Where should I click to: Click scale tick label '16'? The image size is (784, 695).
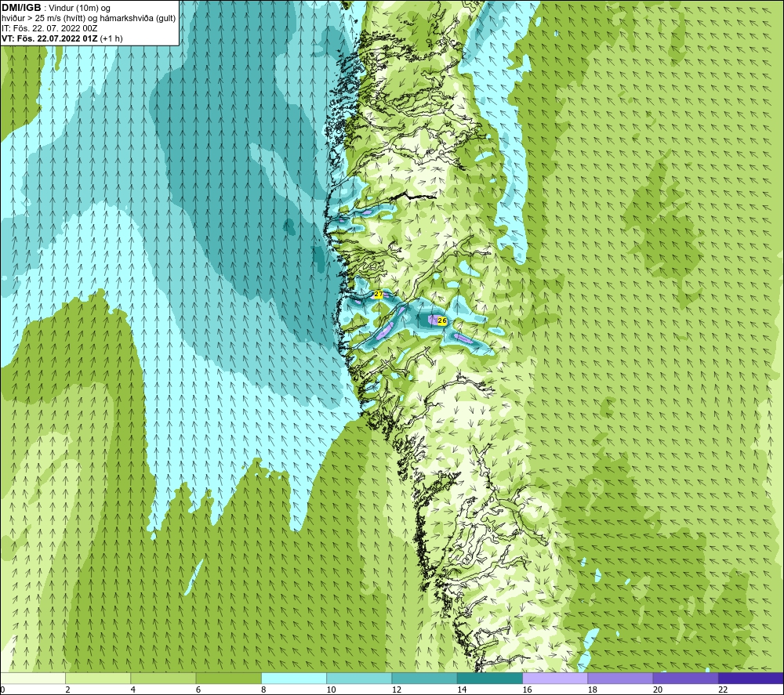(528, 690)
